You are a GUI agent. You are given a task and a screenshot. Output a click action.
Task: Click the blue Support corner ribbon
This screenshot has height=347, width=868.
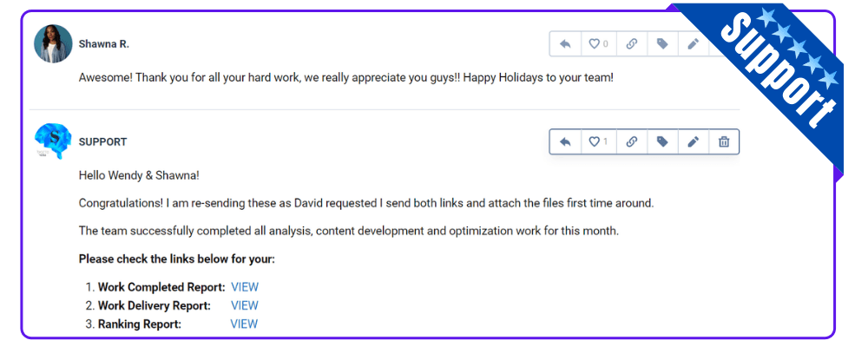(x=775, y=72)
